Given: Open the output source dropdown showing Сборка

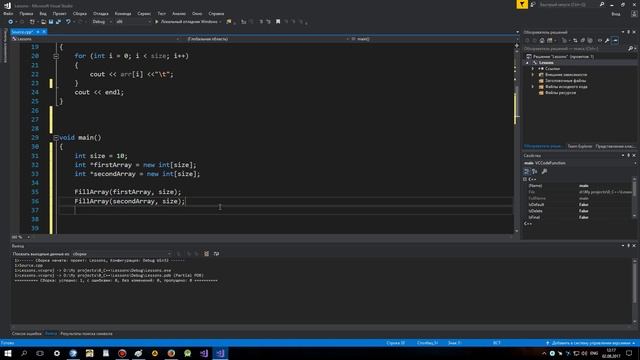Looking at the screenshot, I should (x=122, y=254).
